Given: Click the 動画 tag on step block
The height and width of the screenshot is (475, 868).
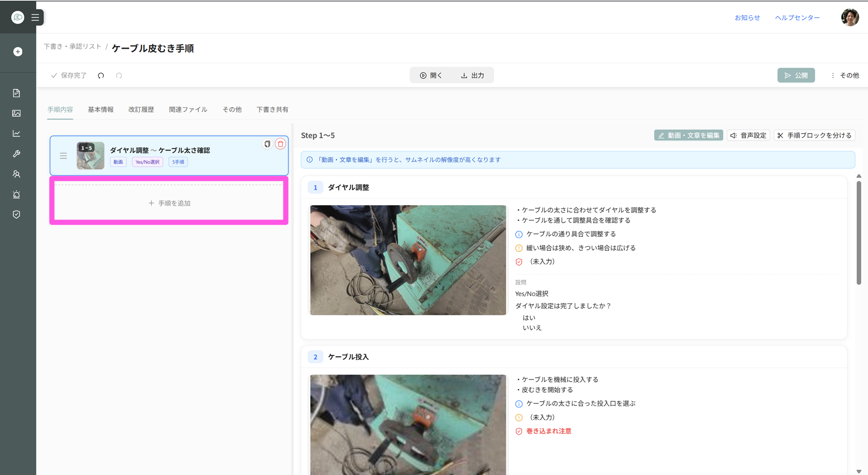Looking at the screenshot, I should pos(118,162).
